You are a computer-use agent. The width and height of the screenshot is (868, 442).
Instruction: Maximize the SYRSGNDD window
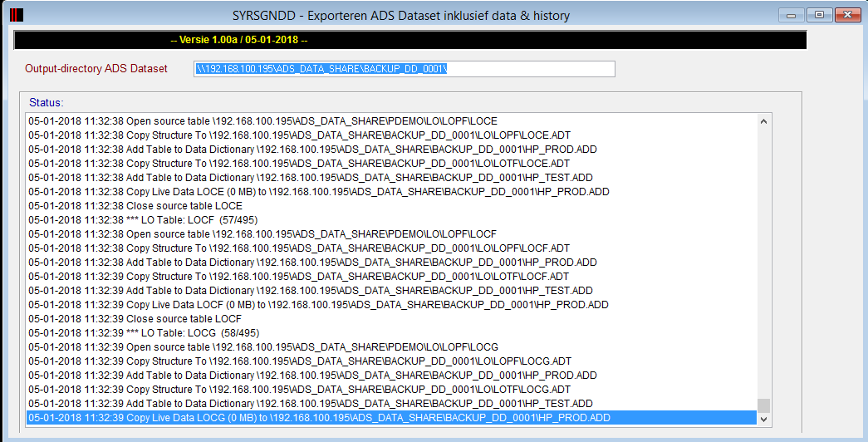[819, 15]
